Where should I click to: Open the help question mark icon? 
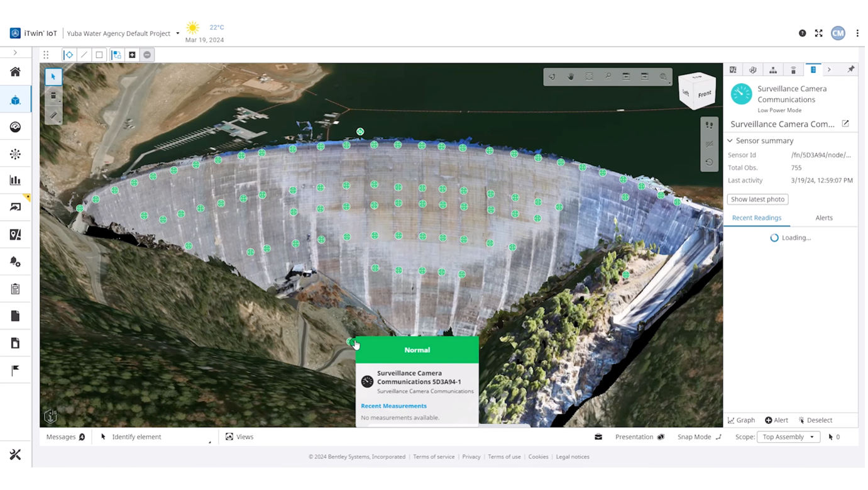(x=802, y=33)
